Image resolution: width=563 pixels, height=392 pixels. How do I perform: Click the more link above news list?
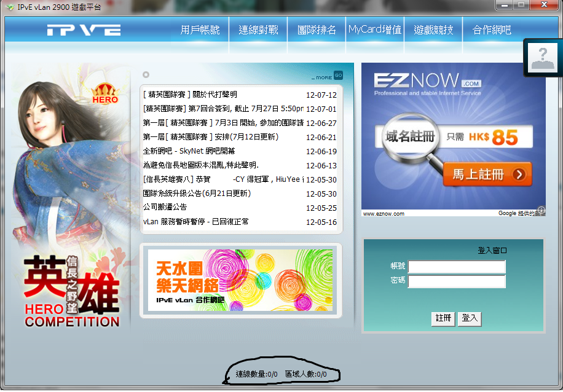point(322,77)
